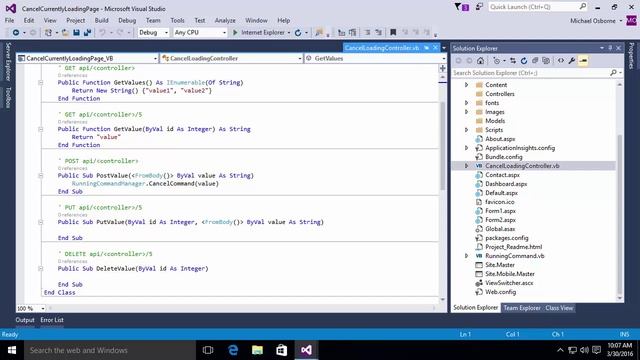Viewport: 640px width, 360px height.
Task: Click the New Project toolbar icon
Action: point(48,33)
